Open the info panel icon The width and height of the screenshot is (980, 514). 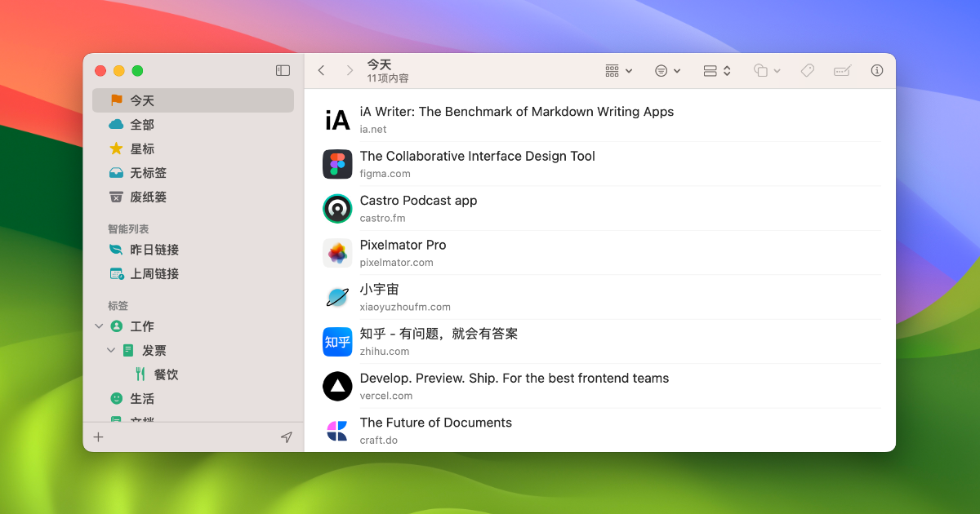877,70
